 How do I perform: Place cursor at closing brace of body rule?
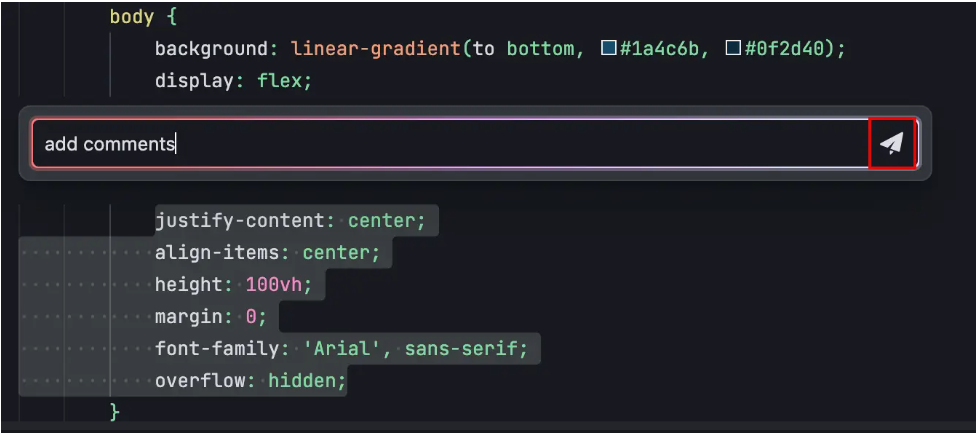(115, 412)
